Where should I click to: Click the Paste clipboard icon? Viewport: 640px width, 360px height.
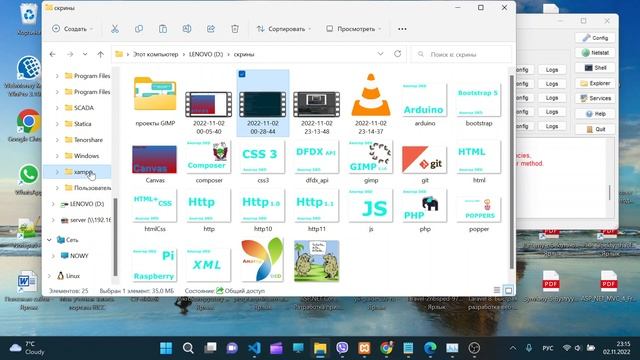[163, 29]
